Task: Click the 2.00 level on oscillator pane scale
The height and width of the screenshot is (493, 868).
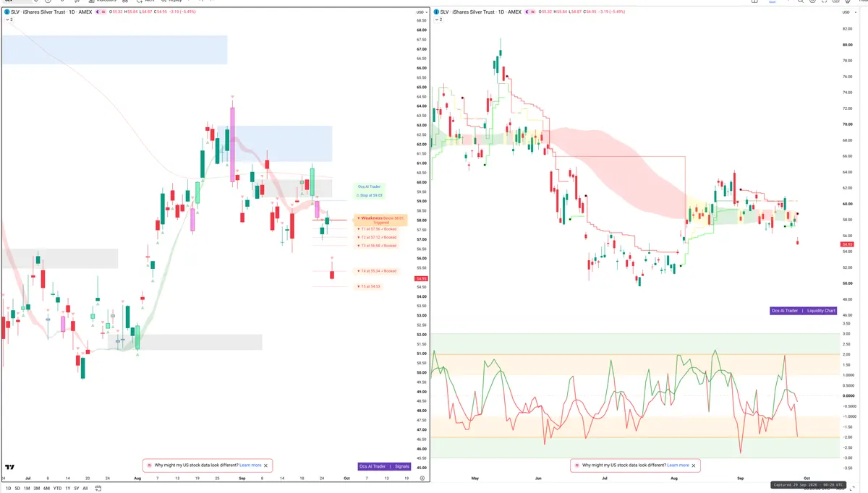Action: [847, 354]
